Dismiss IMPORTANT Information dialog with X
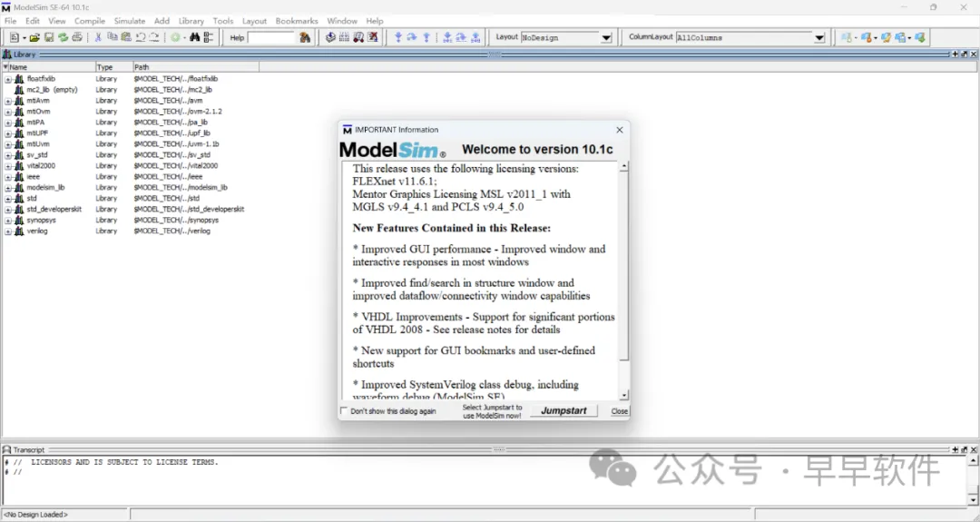The width and height of the screenshot is (980, 522). tap(620, 130)
